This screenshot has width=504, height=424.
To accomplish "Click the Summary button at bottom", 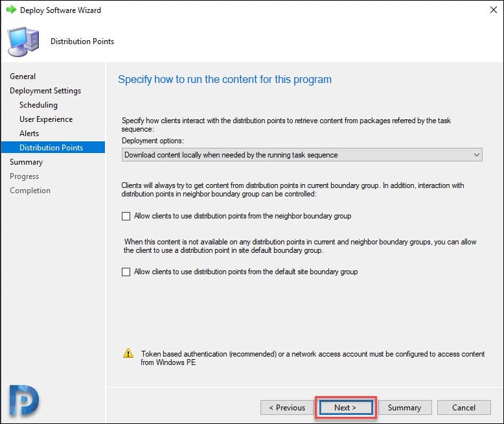I will (405, 408).
